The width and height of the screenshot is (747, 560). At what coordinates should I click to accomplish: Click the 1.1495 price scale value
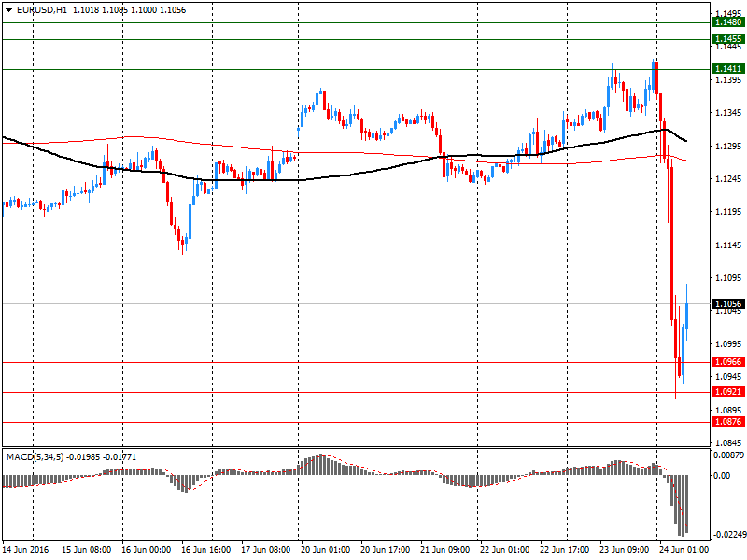coord(728,13)
